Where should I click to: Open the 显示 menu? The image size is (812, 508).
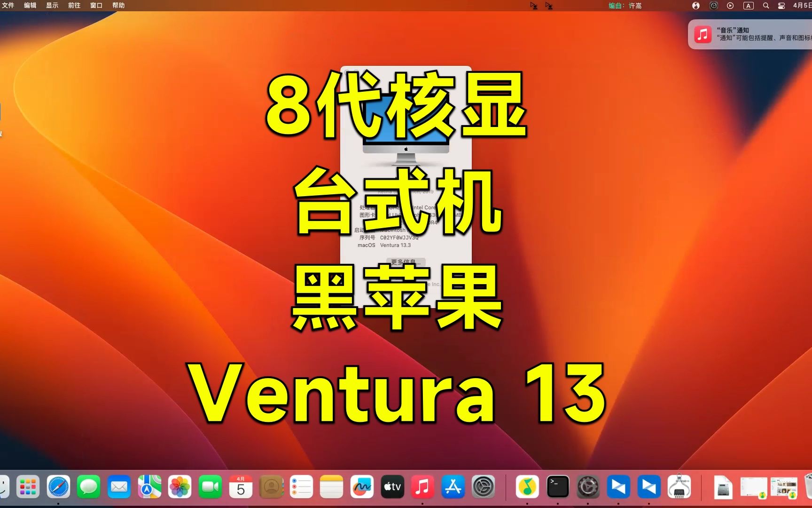tap(52, 6)
